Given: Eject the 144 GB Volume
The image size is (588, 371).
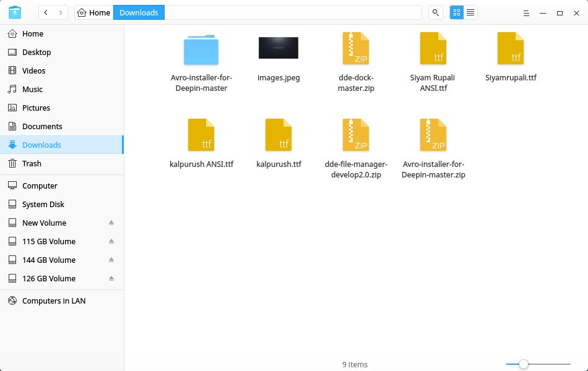Looking at the screenshot, I should coord(112,260).
